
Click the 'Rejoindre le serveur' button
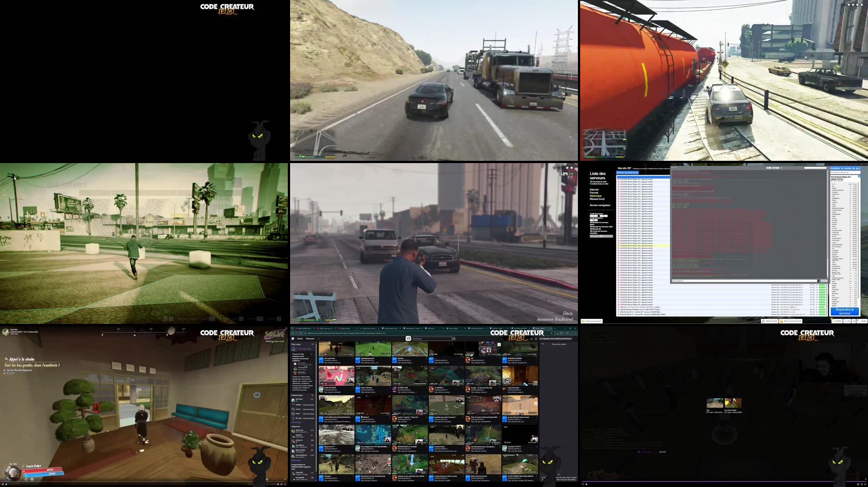pos(846,312)
